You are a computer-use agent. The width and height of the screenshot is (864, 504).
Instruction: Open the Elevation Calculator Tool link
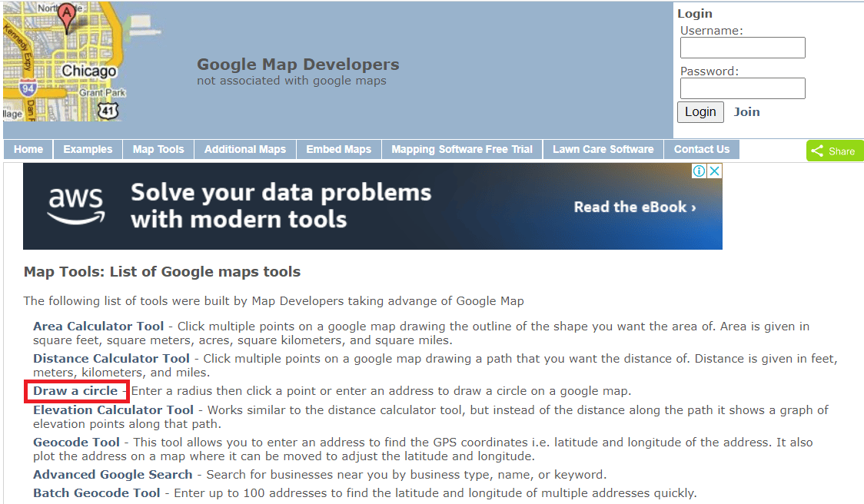[113, 409]
